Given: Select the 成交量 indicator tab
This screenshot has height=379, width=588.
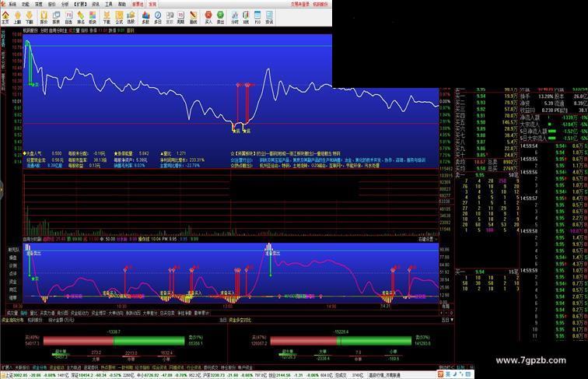Looking at the screenshot, I should pos(12,313).
